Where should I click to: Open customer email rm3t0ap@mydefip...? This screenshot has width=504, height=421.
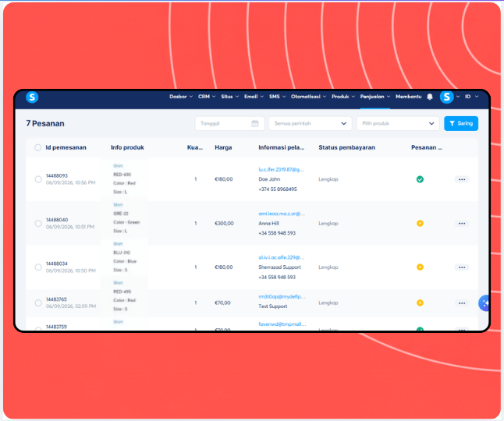(x=282, y=297)
